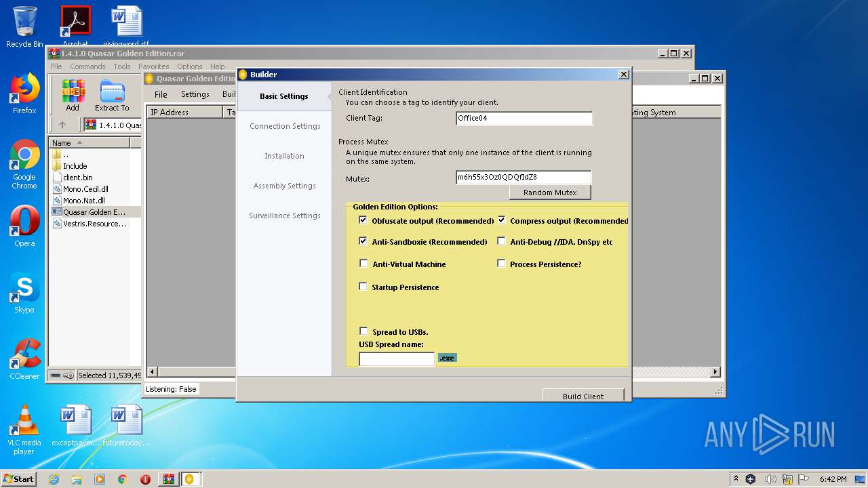Image resolution: width=868 pixels, height=488 pixels.
Task: Toggle Obfuscate output checkbox
Action: pyautogui.click(x=363, y=220)
